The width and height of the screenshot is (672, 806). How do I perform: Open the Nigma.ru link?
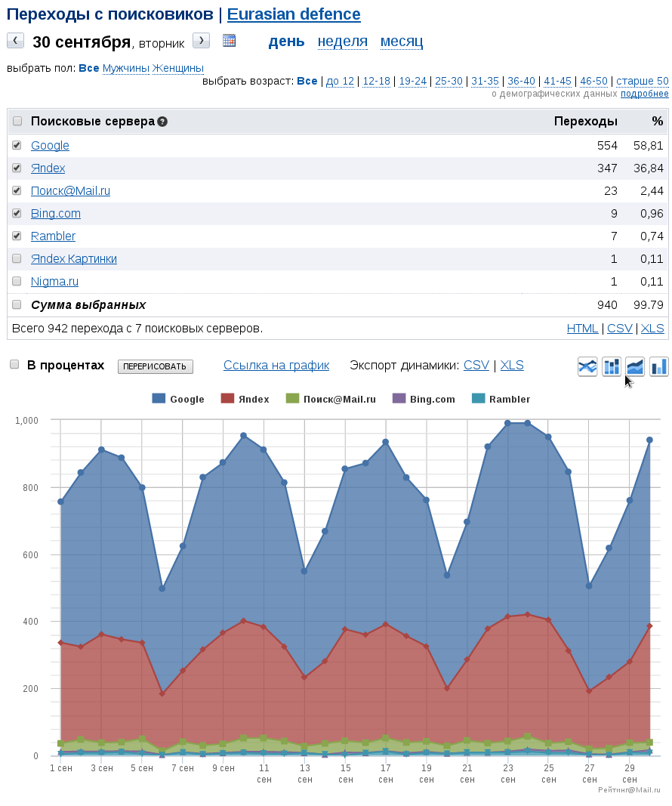[x=54, y=281]
